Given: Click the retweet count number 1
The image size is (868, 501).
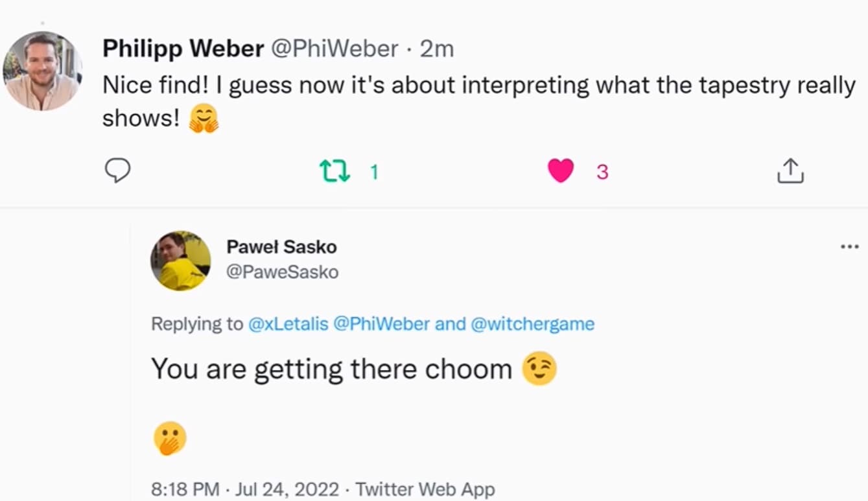Looking at the screenshot, I should [374, 172].
